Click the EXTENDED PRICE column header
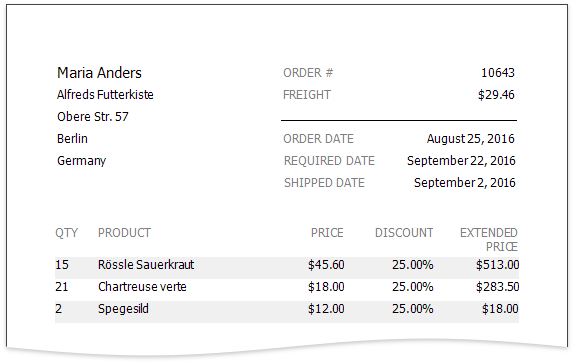Viewport: 574px width, 364px height. coord(489,239)
